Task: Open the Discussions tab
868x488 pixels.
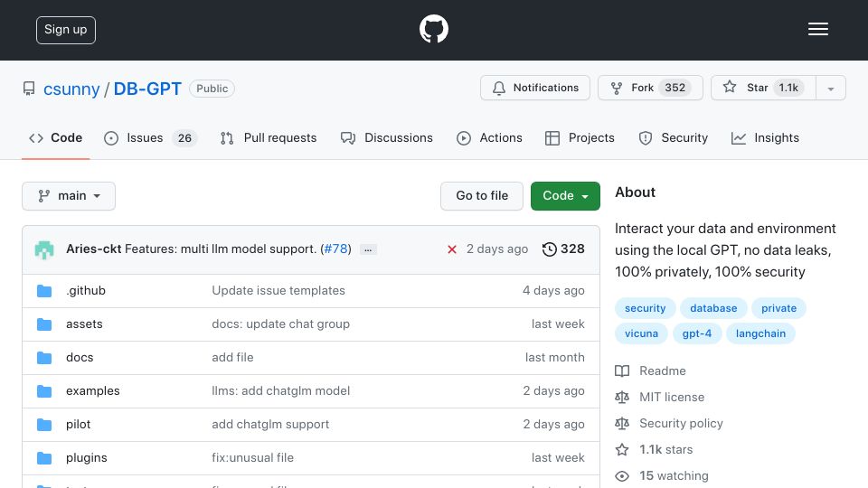Action: tap(387, 137)
